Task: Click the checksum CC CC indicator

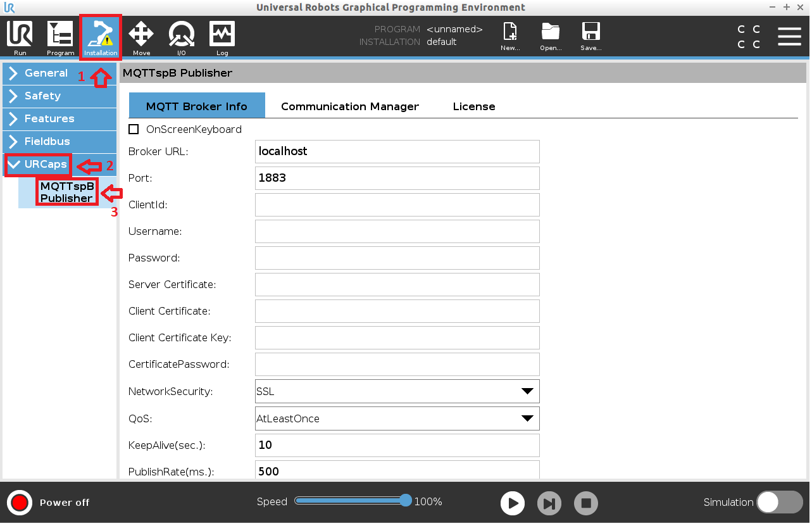Action: 749,37
